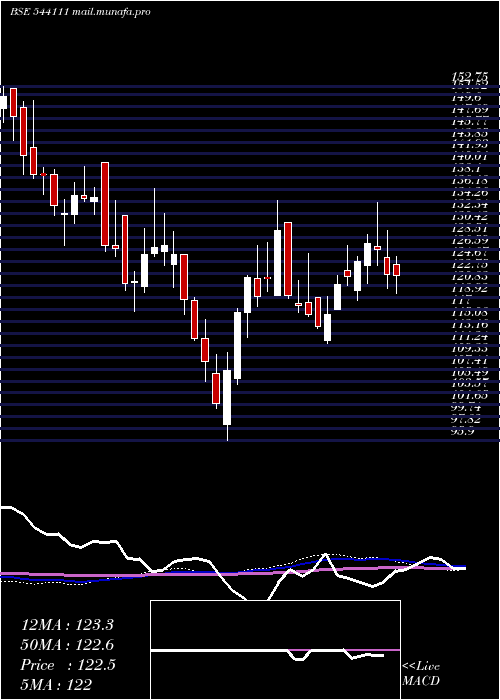The width and height of the screenshot is (500, 700).
Task: Open the MACD inset chart panel
Action: coord(275,650)
